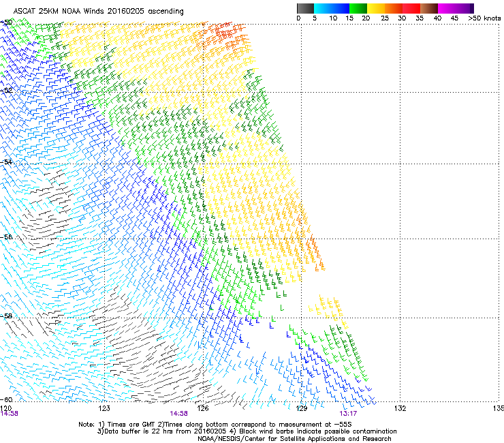Click the note line "Times are GMT"
The height and width of the screenshot is (443, 504).
pyautogui.click(x=130, y=425)
